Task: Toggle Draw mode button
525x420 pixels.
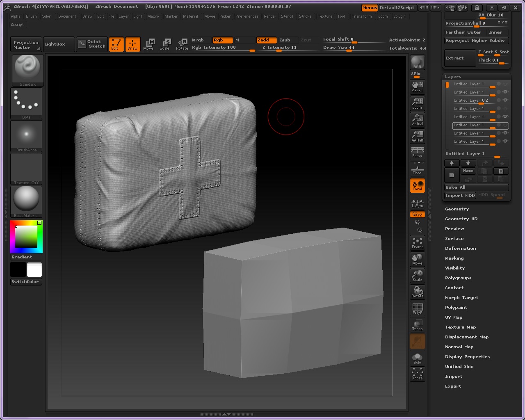Action: click(132, 44)
